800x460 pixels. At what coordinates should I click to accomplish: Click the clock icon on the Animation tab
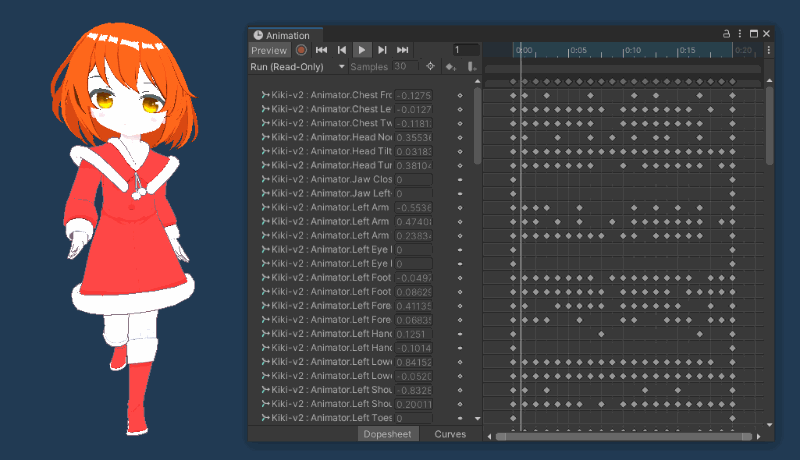coord(258,35)
